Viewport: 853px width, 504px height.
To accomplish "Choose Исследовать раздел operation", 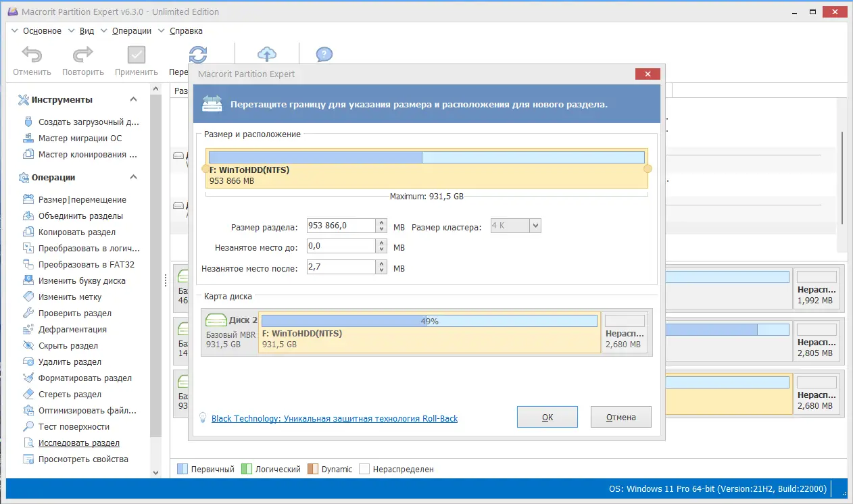I will [71, 443].
